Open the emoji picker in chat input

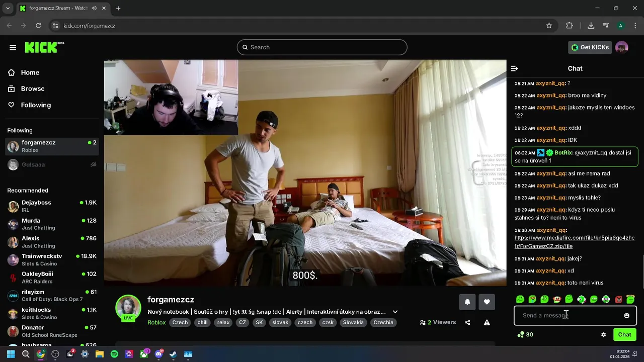tap(626, 316)
